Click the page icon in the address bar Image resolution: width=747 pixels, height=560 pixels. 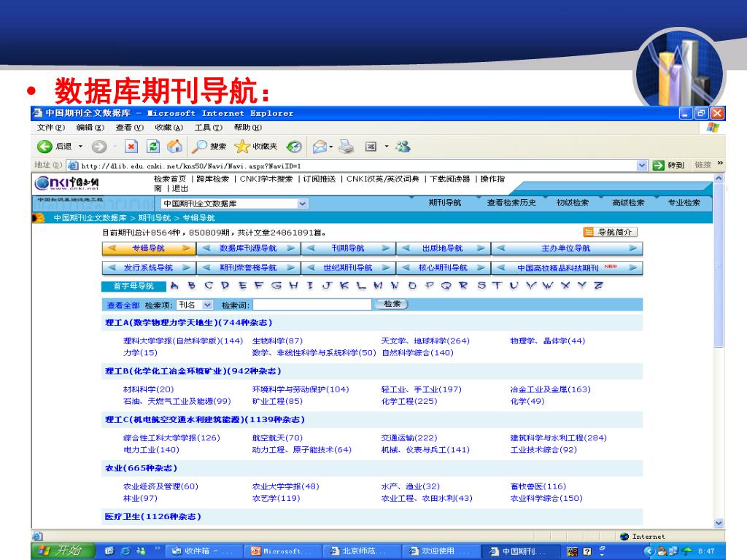click(x=74, y=166)
